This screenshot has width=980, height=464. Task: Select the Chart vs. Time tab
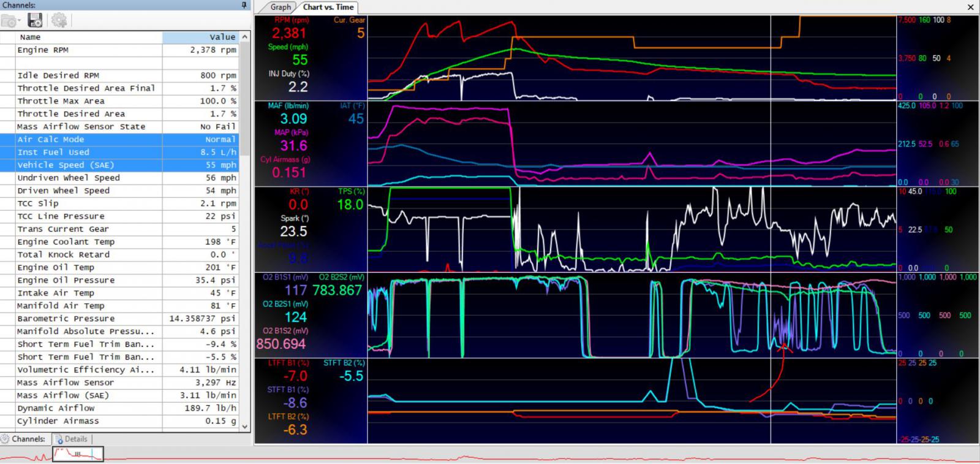click(x=328, y=7)
